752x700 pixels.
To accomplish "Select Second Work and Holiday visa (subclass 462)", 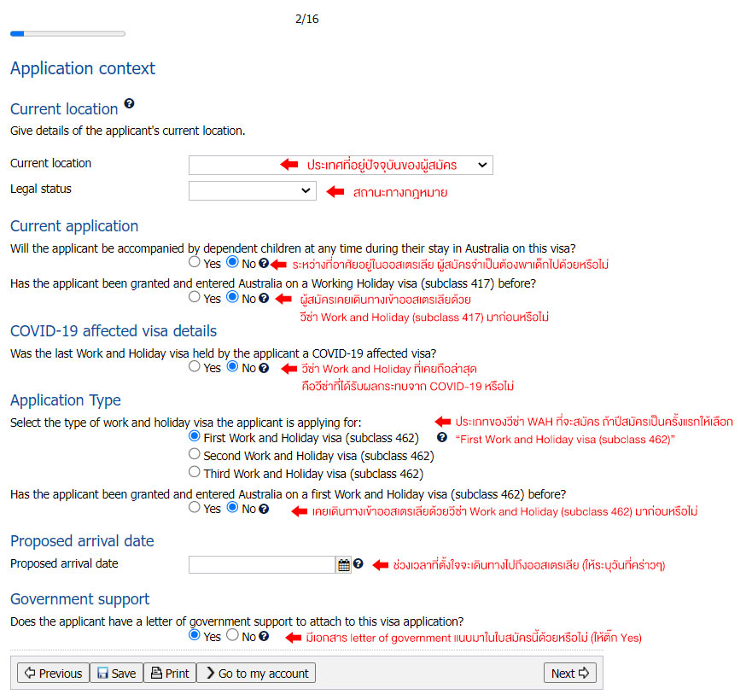I will click(x=195, y=454).
